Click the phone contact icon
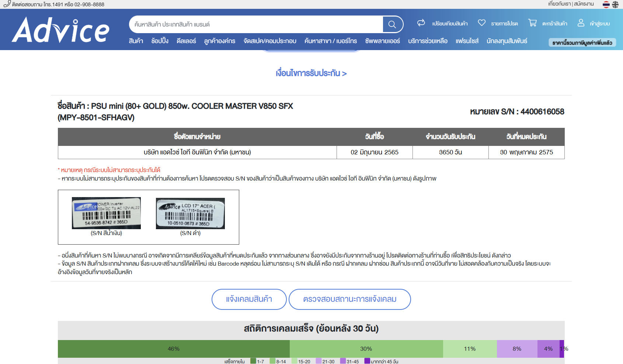Screen dimensions: 623x364 pos(7,4)
